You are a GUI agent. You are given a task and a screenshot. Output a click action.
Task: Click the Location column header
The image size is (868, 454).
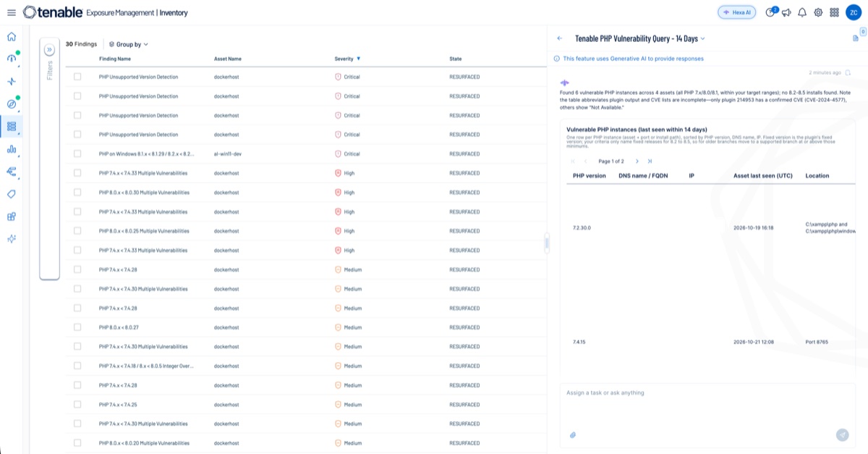coord(817,175)
